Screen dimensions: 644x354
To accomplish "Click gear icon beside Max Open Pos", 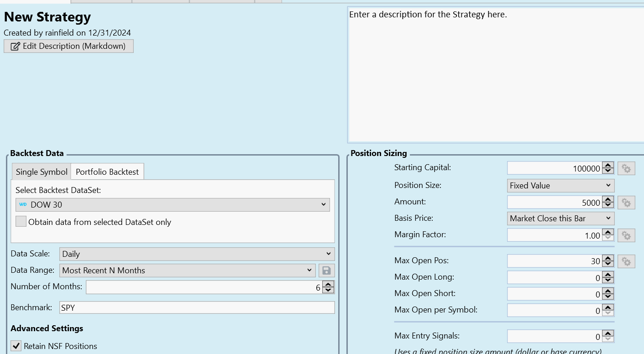I will 626,261.
